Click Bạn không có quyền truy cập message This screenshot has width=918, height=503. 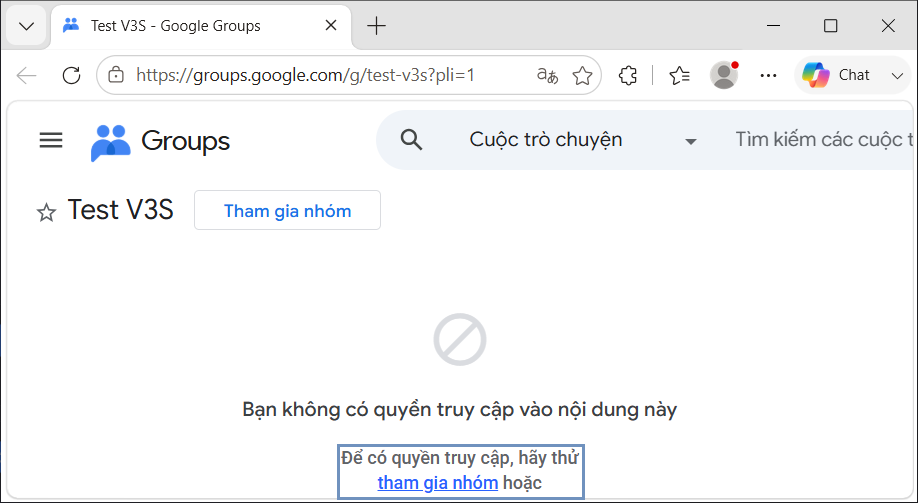tap(460, 410)
